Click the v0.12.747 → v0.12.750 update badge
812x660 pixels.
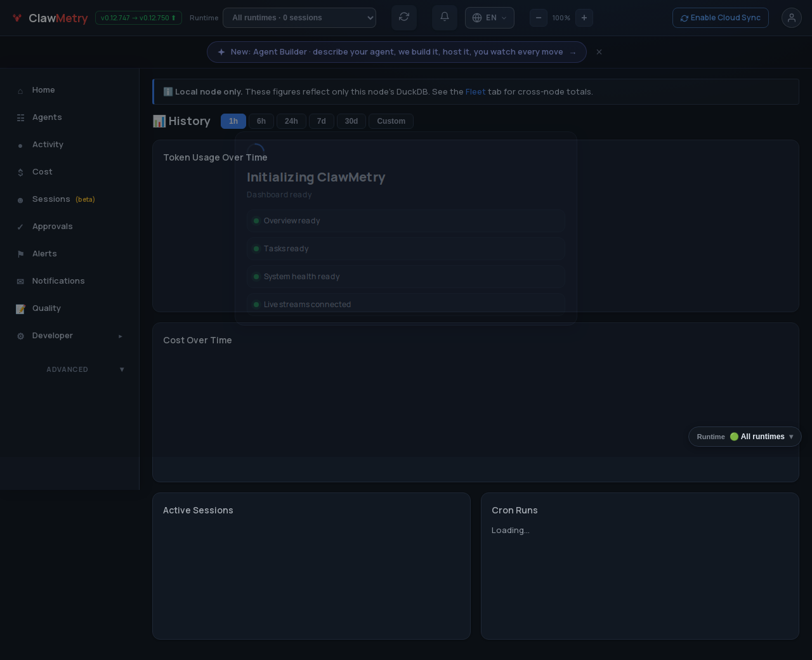point(138,18)
